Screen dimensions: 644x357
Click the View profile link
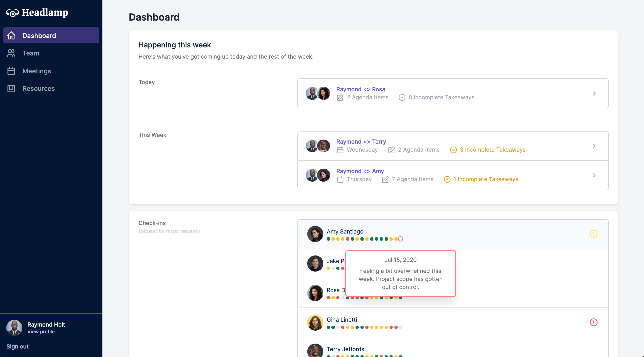[x=41, y=331]
